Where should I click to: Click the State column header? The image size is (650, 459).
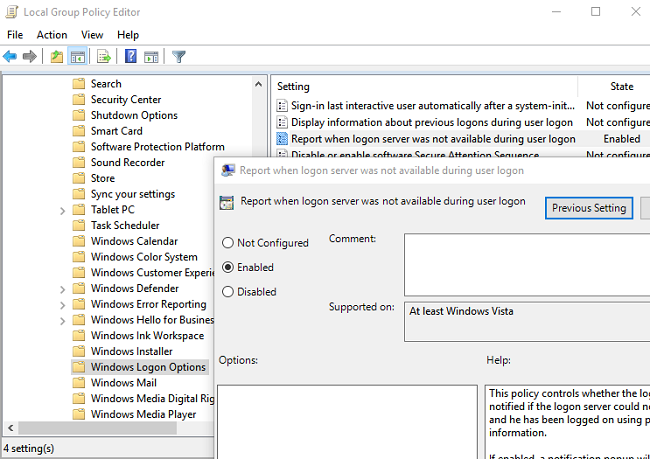coord(621,86)
